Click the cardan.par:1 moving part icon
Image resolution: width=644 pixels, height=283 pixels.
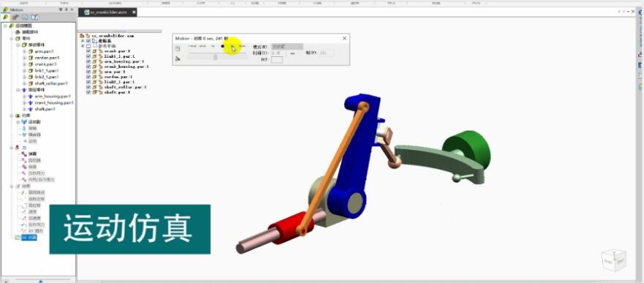coord(31,58)
